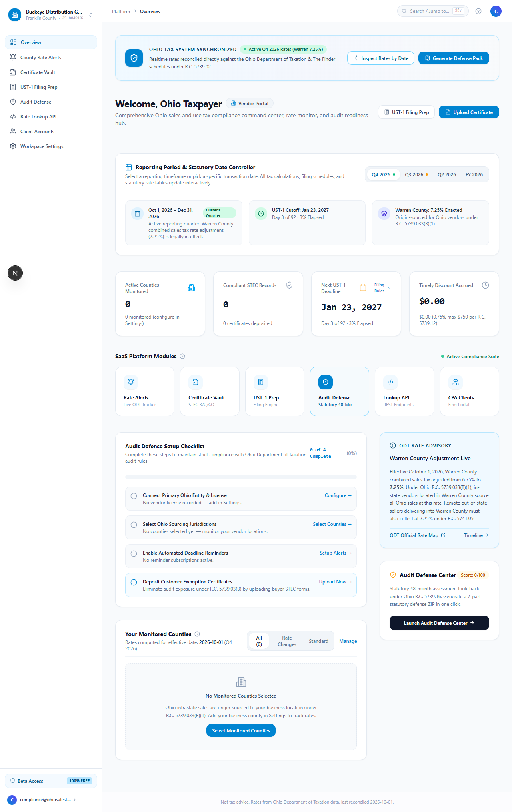Click the Platform breadcrumb

tap(121, 12)
